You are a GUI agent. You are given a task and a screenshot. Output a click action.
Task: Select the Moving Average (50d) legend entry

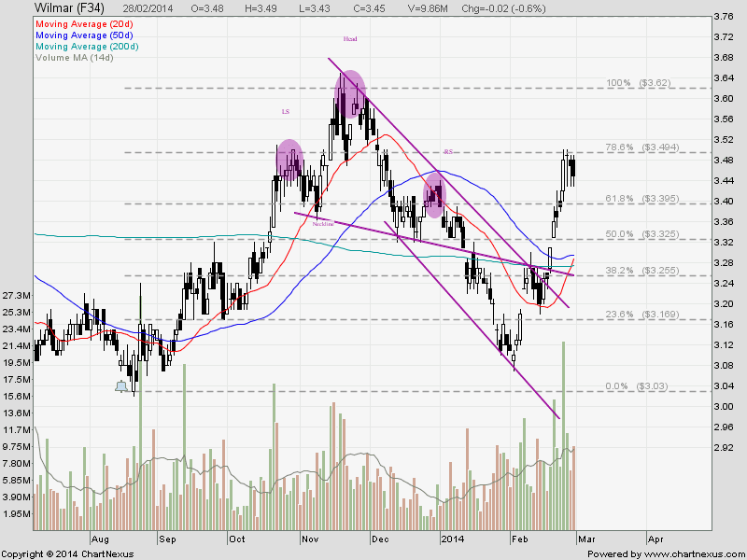coord(84,35)
